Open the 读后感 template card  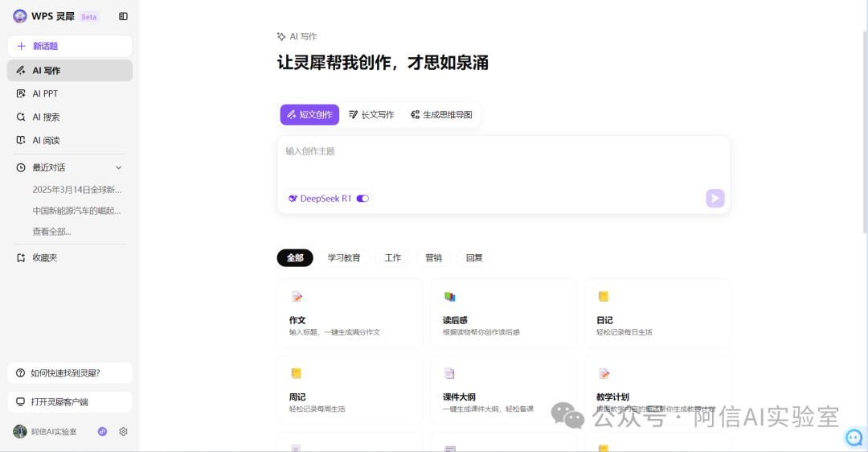pyautogui.click(x=504, y=314)
